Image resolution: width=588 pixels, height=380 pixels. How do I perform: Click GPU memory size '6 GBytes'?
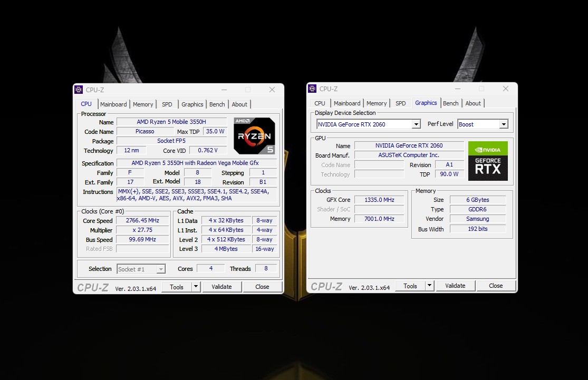[478, 200]
